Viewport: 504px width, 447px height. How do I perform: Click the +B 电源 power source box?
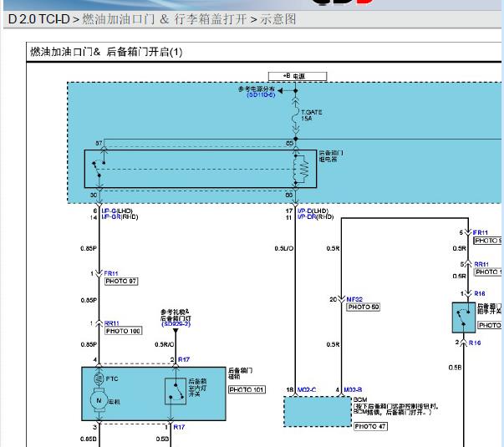point(298,76)
